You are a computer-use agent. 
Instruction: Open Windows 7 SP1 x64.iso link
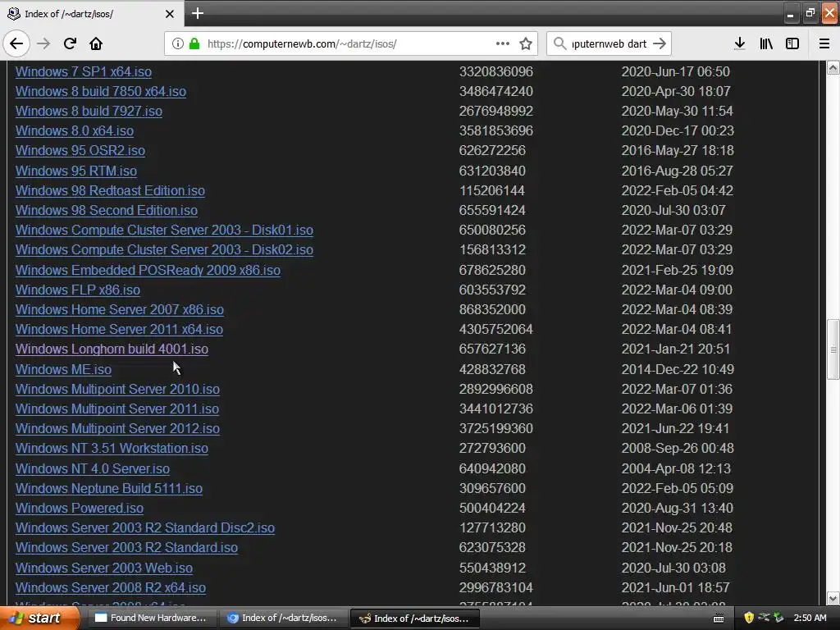point(84,71)
